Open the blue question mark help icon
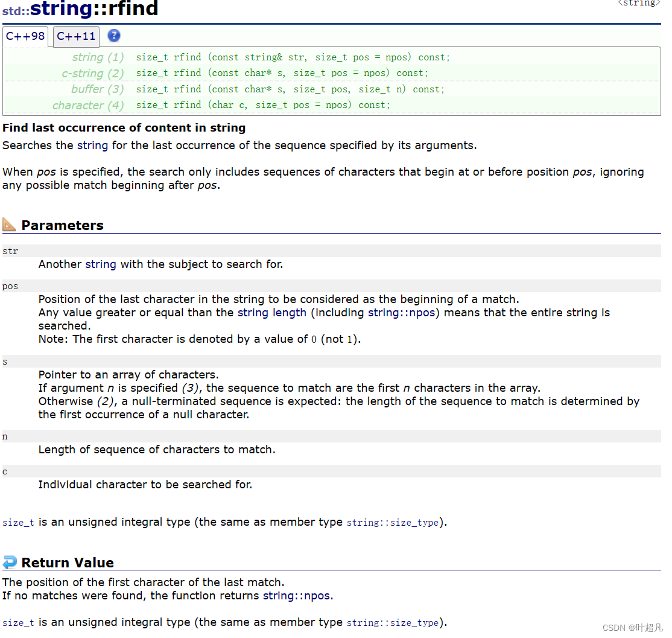The height and width of the screenshot is (638, 672). (113, 36)
